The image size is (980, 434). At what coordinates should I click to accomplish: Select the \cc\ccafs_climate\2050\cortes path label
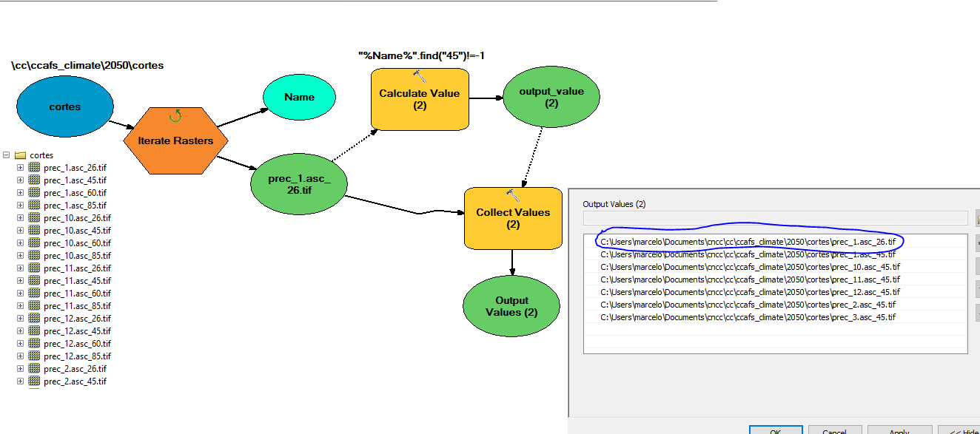[x=87, y=65]
